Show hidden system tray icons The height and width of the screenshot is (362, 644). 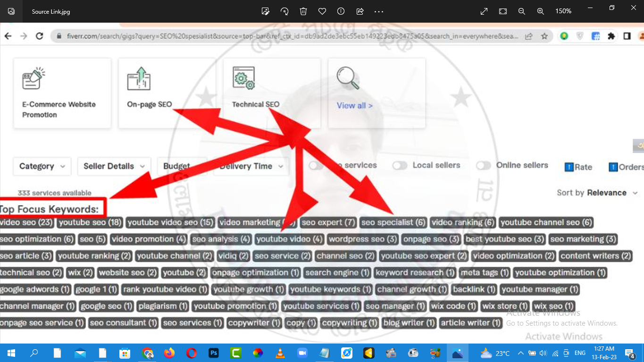[521, 353]
